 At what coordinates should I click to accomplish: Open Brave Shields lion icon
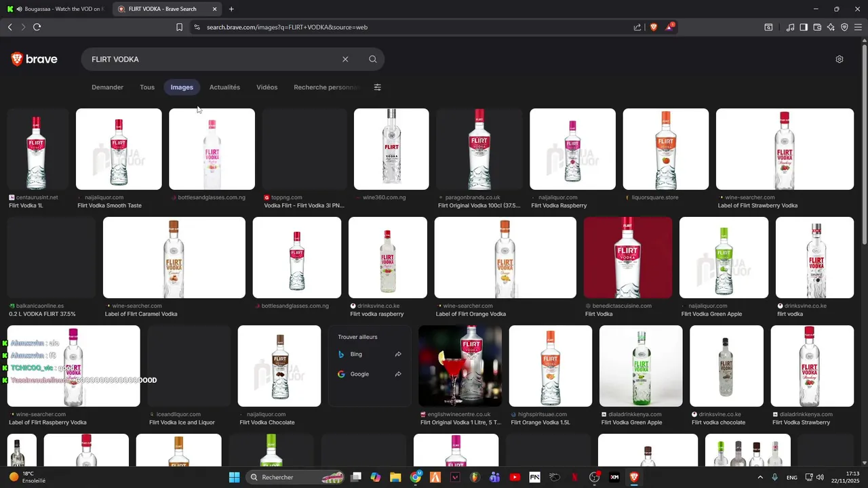pyautogui.click(x=654, y=27)
